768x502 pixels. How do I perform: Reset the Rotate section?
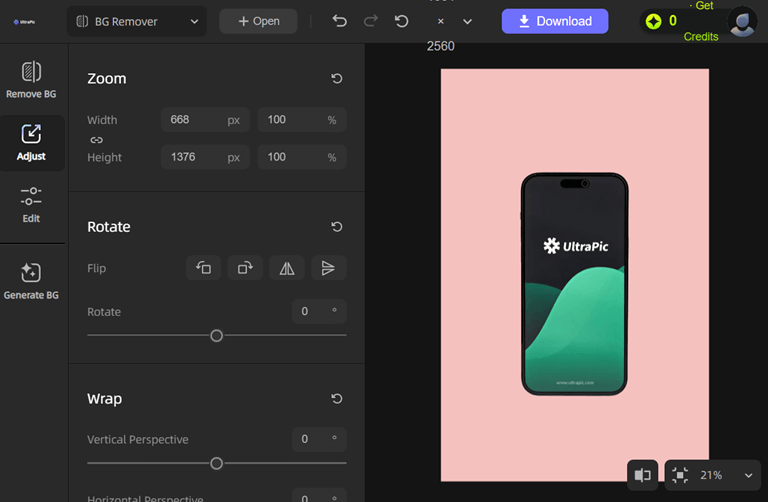click(x=336, y=227)
